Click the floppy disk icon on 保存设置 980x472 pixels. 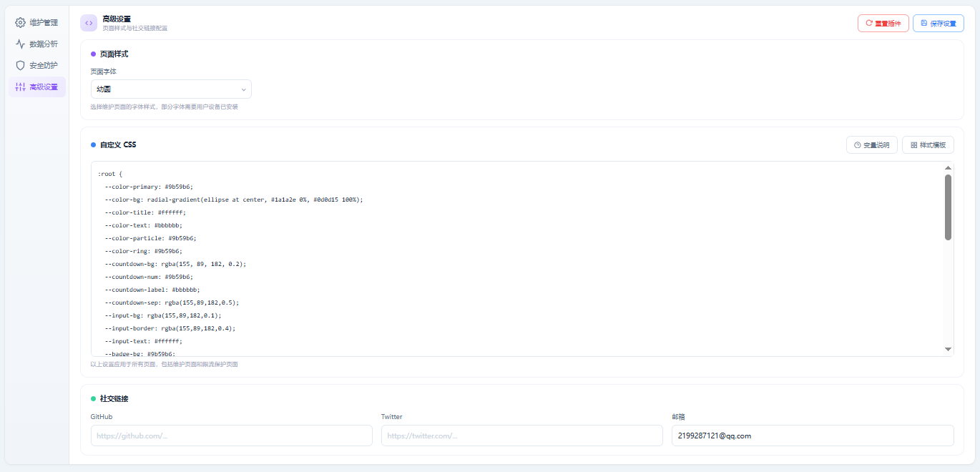[x=924, y=23]
